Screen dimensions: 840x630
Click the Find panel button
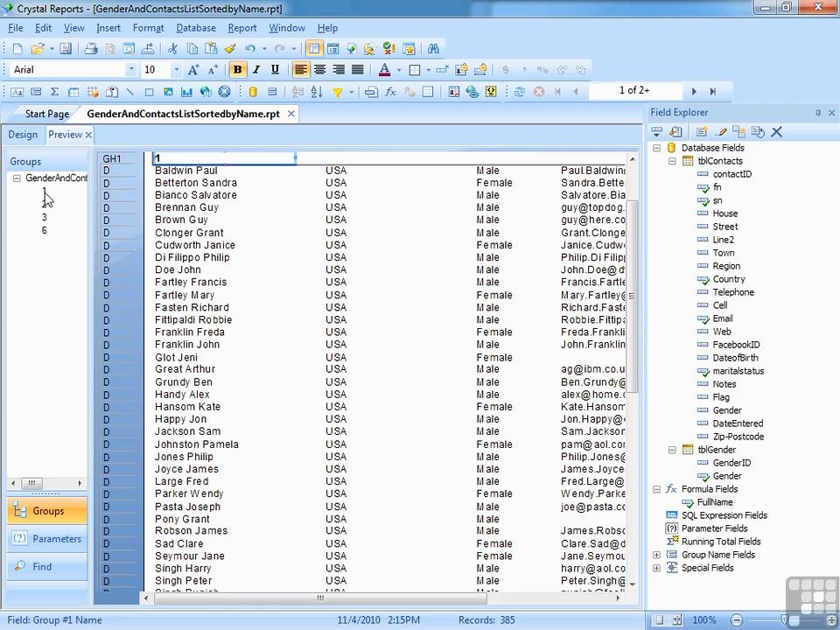pyautogui.click(x=47, y=567)
